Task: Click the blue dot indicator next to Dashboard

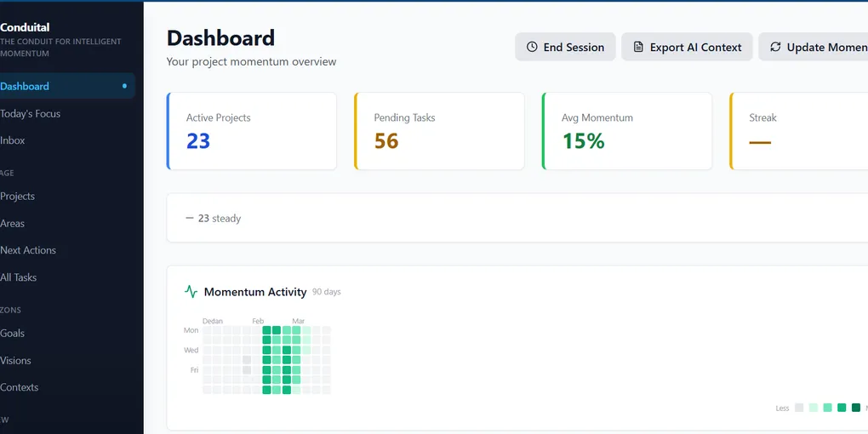Action: coord(125,86)
